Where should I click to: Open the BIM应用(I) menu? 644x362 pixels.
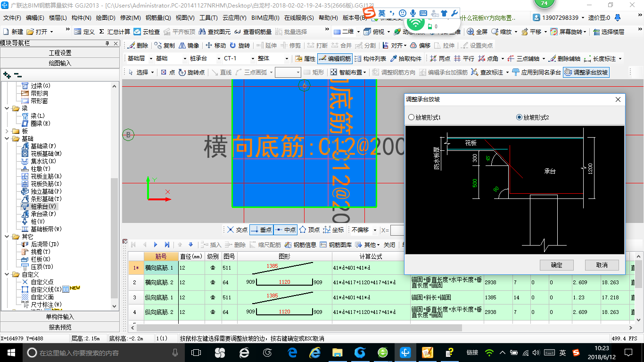pyautogui.click(x=265, y=18)
